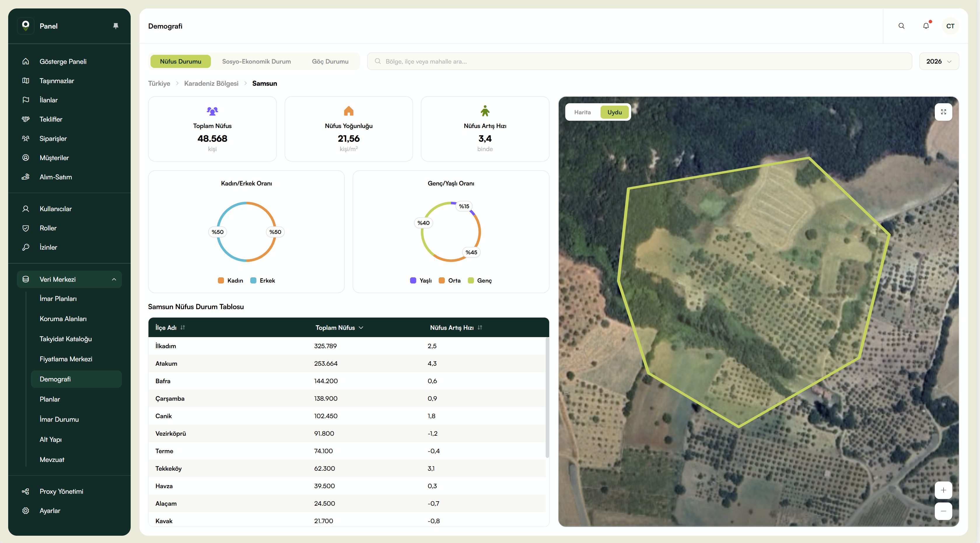
Task: Click the Proxy Yönetimi icon
Action: point(25,491)
